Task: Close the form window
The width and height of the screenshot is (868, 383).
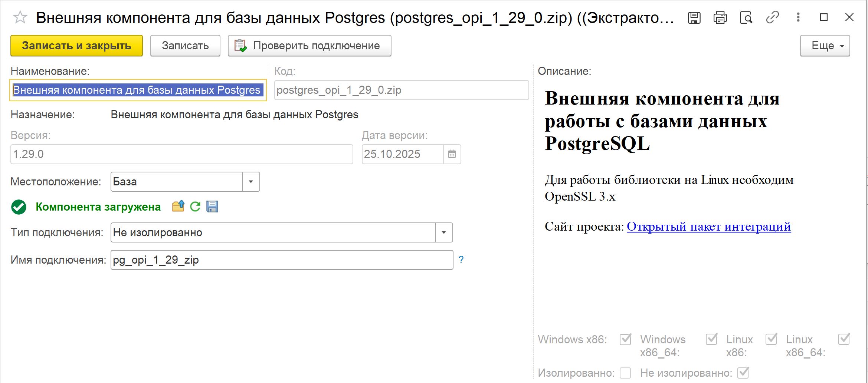Action: 849,17
